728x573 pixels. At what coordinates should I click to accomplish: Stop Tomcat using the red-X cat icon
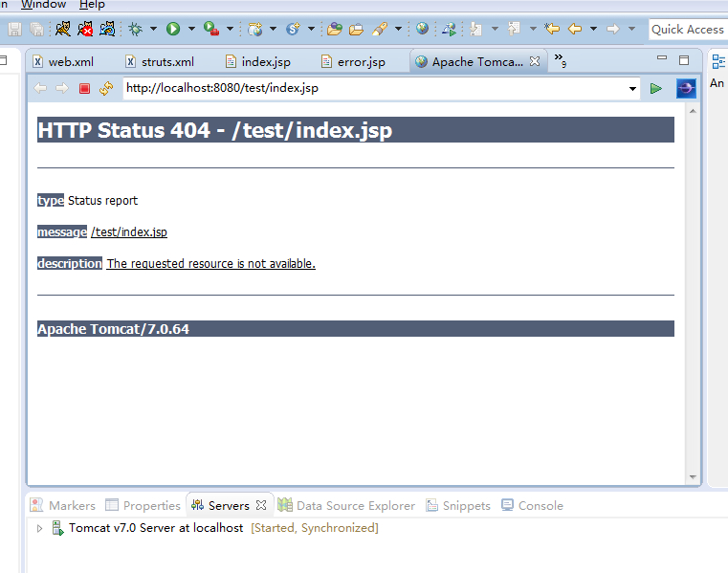85,29
